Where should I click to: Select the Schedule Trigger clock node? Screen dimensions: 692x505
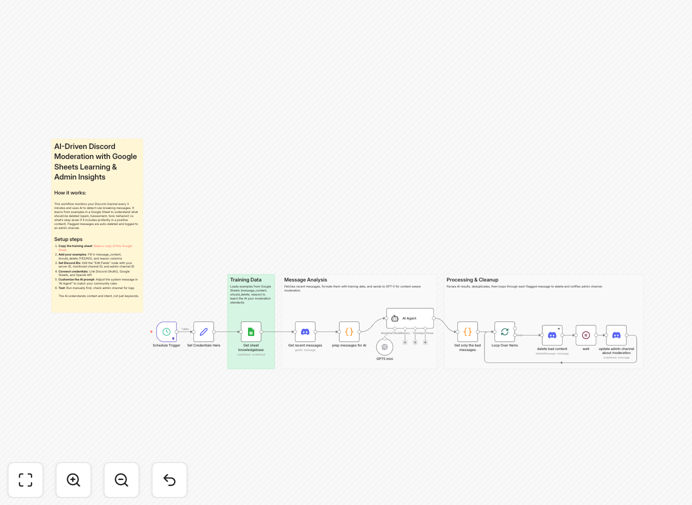click(x=166, y=332)
